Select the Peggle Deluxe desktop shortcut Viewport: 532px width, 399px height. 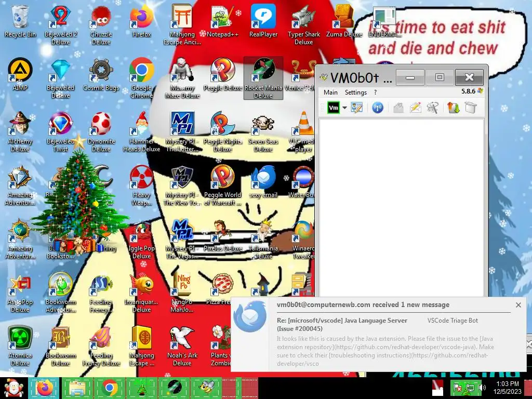pos(222,75)
